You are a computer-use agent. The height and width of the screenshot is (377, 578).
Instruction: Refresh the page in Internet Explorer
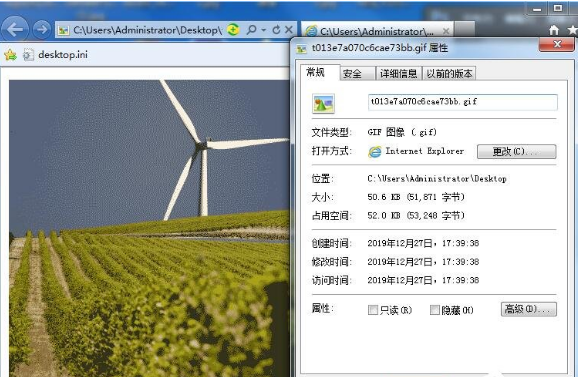click(276, 29)
